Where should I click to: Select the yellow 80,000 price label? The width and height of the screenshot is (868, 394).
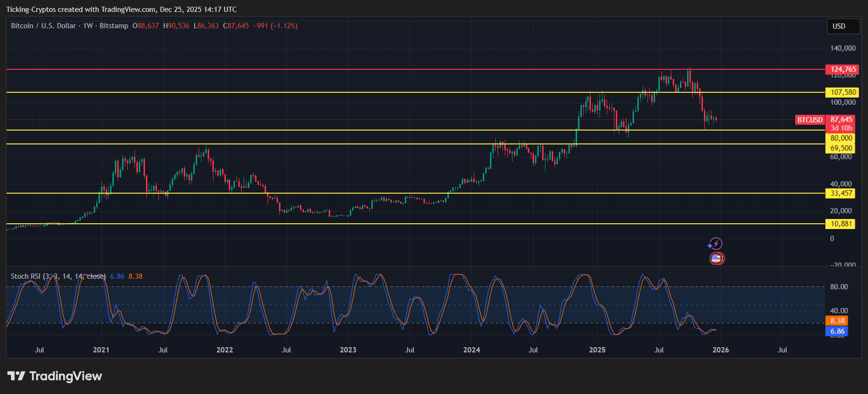(x=841, y=138)
